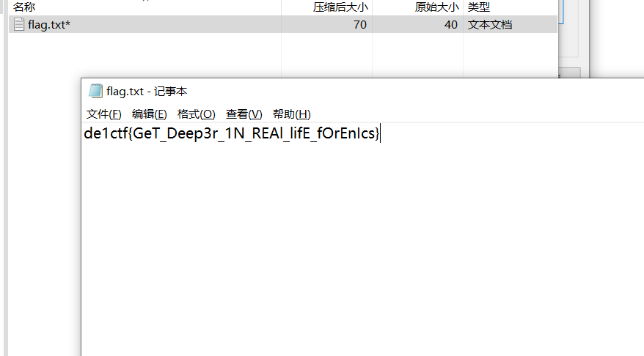Open the 格式(O) menu in Notepad
644x356 pixels.
[x=197, y=114]
